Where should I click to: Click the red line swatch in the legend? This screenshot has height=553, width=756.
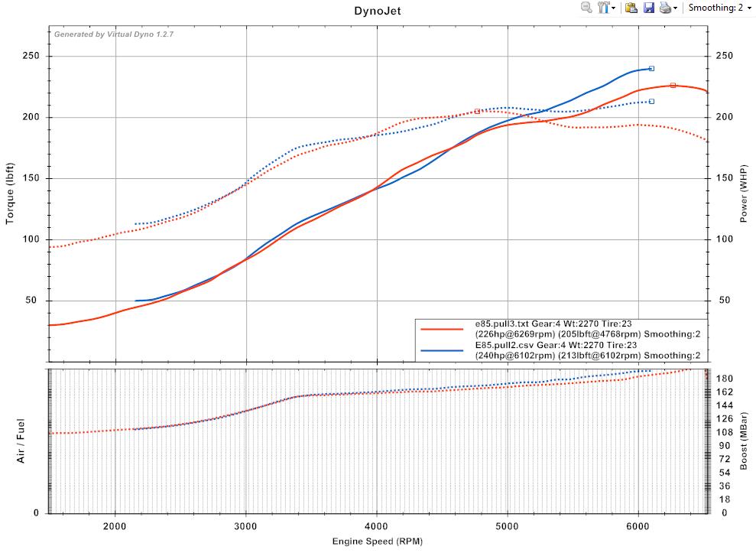[442, 329]
